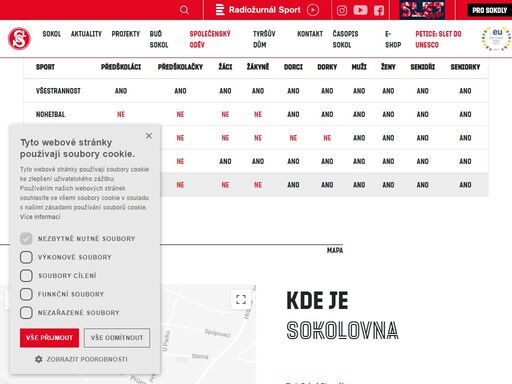This screenshot has width=512, height=384.
Task: Open the EU badge icon
Action: (x=496, y=39)
